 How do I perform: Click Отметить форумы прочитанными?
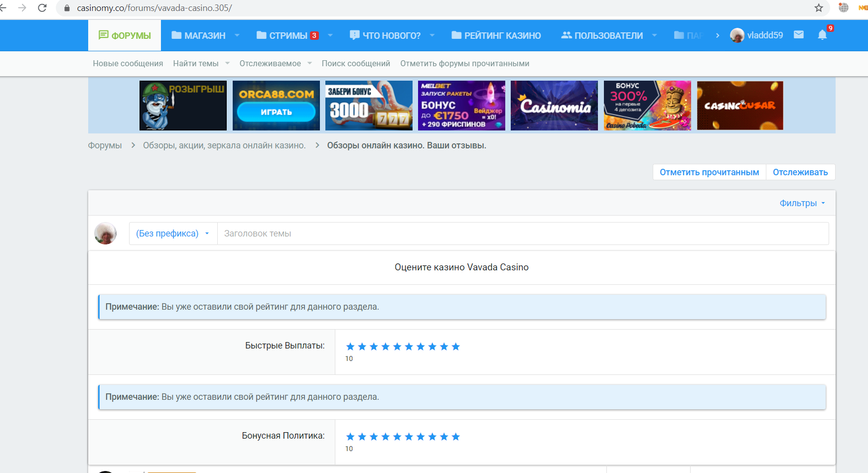coord(465,64)
